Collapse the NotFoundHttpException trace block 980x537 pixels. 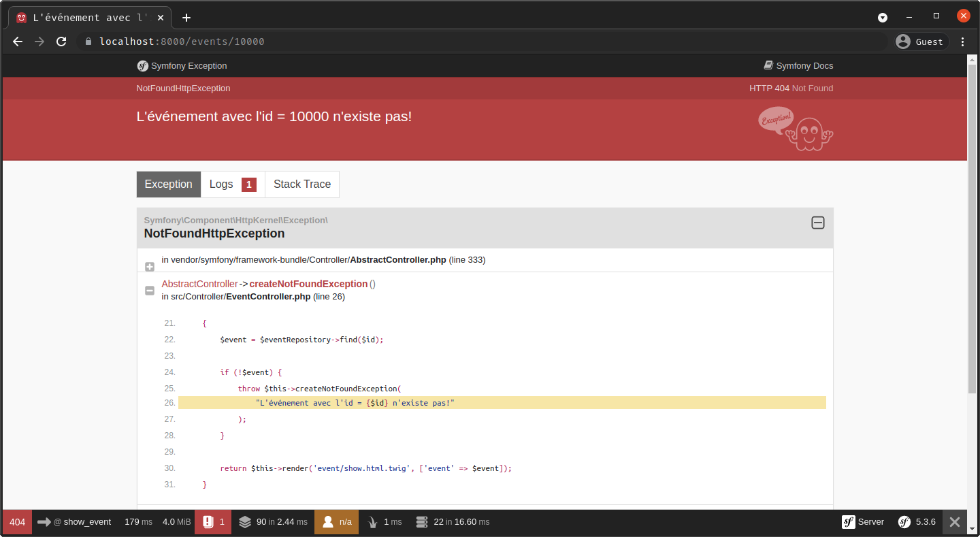tap(817, 223)
